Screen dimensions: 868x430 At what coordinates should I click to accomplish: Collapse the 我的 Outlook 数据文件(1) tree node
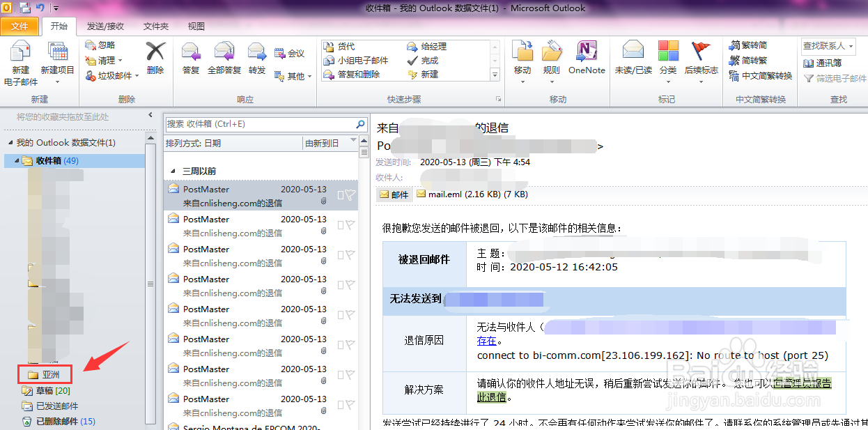(10, 143)
